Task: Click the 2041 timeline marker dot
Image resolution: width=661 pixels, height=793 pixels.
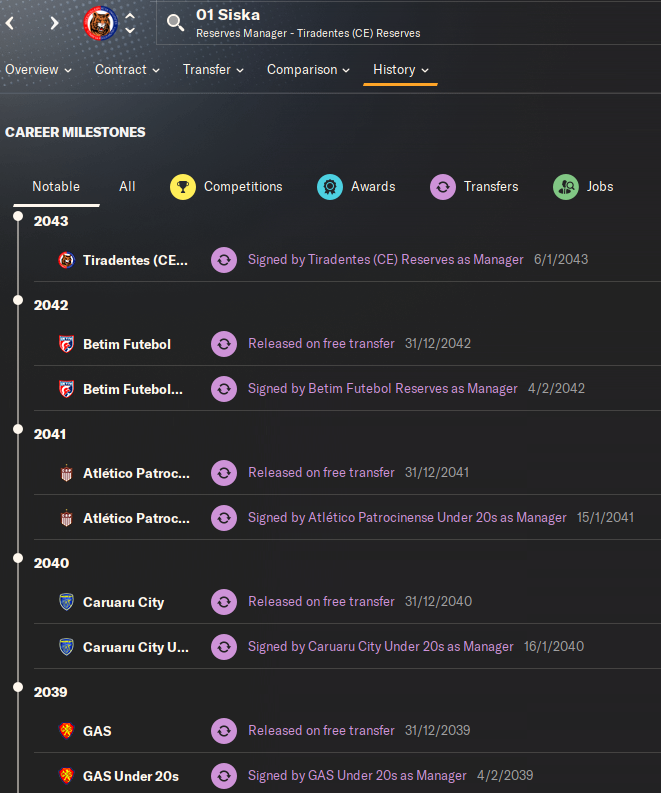Action: 17,428
